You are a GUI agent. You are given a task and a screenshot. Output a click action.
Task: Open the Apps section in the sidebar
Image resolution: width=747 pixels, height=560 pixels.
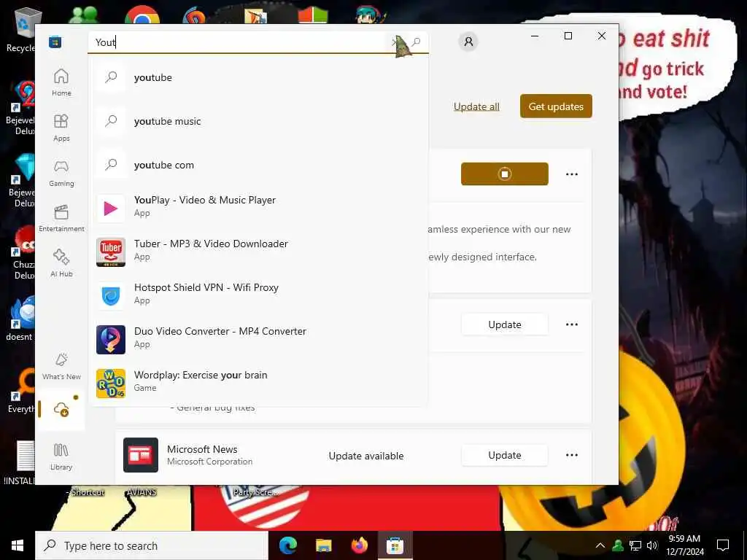(61, 128)
